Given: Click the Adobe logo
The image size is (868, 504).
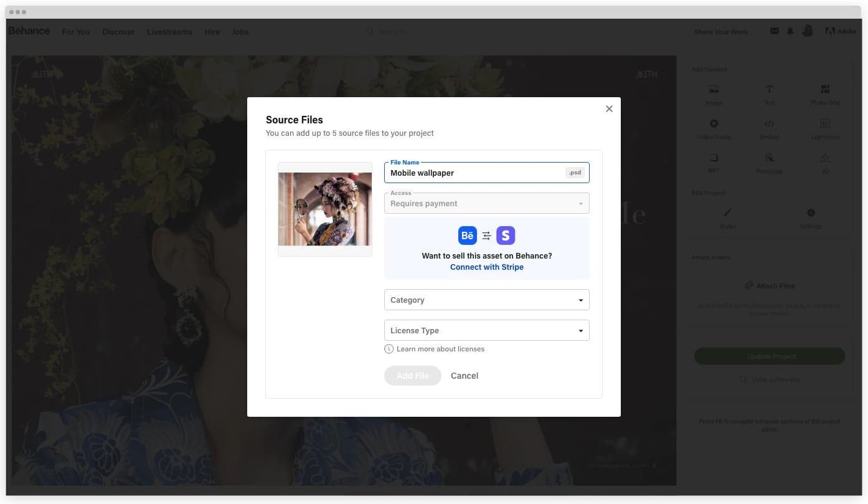Looking at the screenshot, I should [841, 31].
